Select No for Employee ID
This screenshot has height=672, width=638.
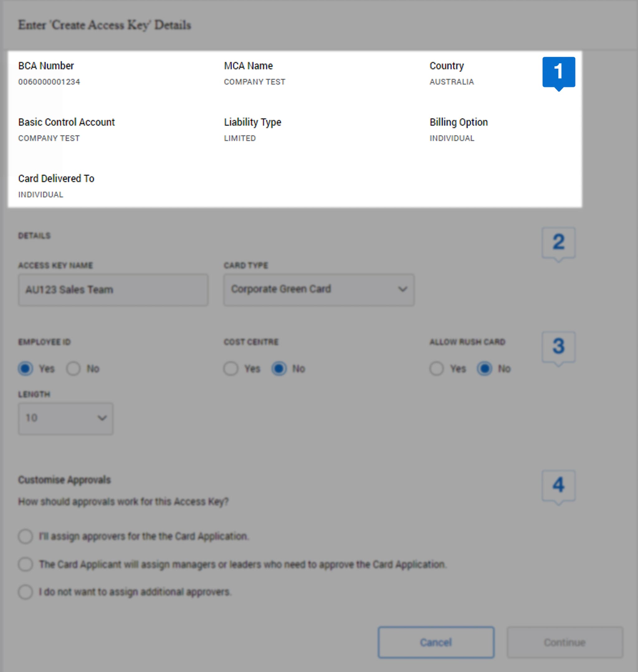tap(74, 368)
